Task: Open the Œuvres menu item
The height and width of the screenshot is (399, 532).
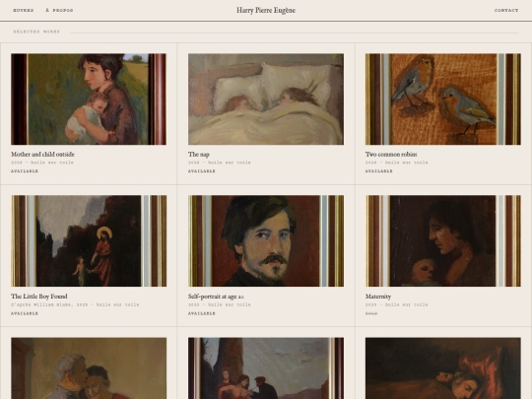Action: click(x=24, y=10)
